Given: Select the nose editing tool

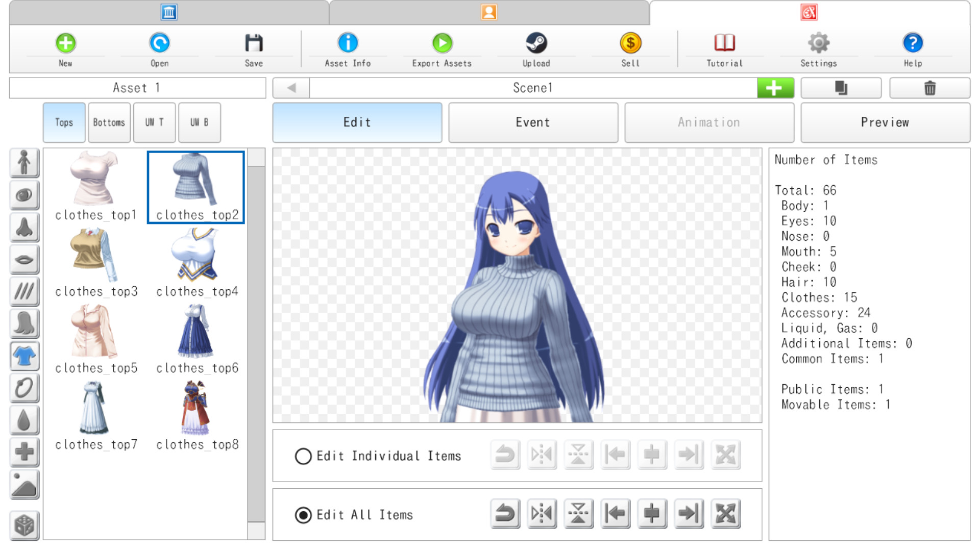Looking at the screenshot, I should (x=24, y=228).
